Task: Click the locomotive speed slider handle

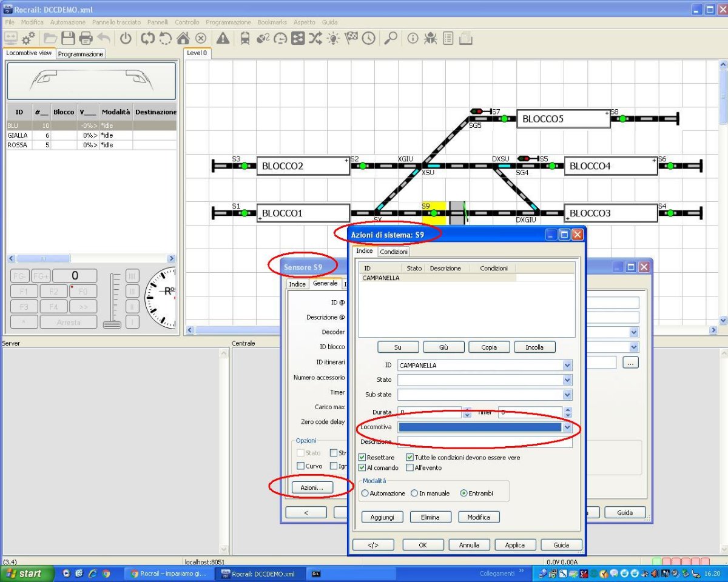Action: click(112, 324)
